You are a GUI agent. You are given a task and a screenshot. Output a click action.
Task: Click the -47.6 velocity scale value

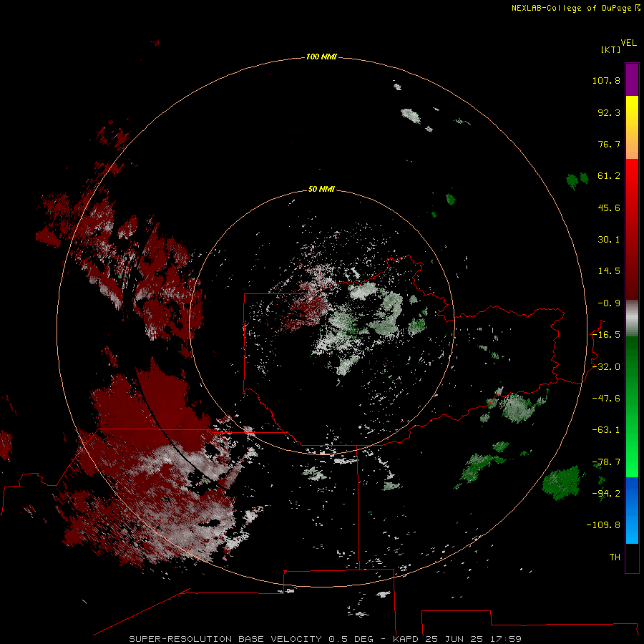(x=606, y=399)
